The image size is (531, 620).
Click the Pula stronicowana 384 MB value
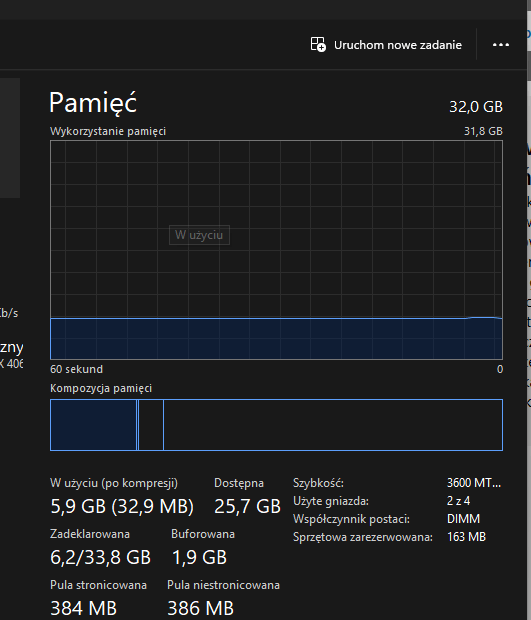pyautogui.click(x=83, y=608)
